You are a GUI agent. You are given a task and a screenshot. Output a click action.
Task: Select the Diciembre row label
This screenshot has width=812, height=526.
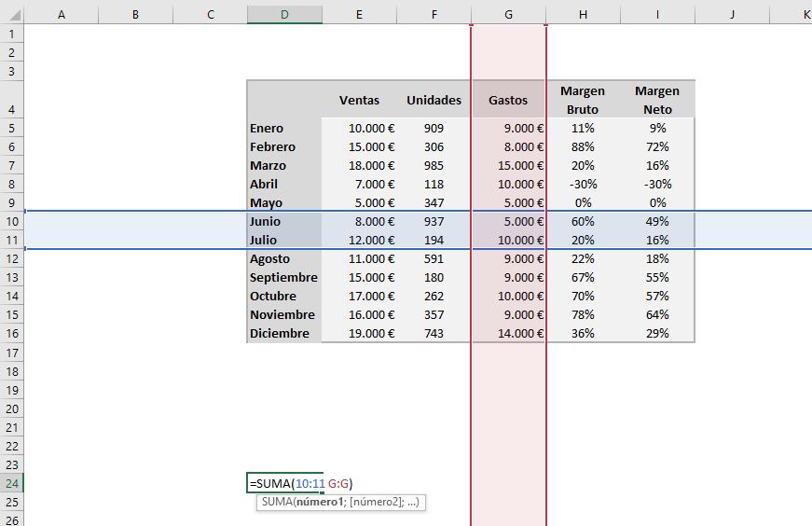(285, 333)
